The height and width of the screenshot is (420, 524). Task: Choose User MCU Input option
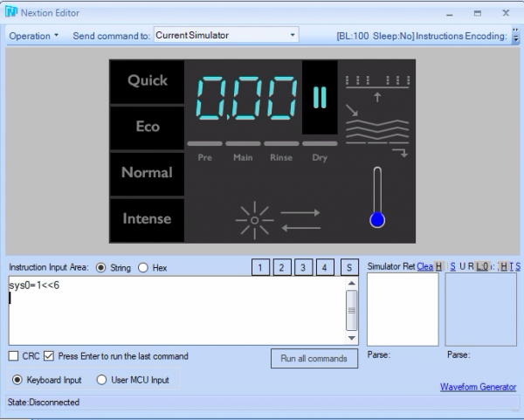[x=101, y=380]
